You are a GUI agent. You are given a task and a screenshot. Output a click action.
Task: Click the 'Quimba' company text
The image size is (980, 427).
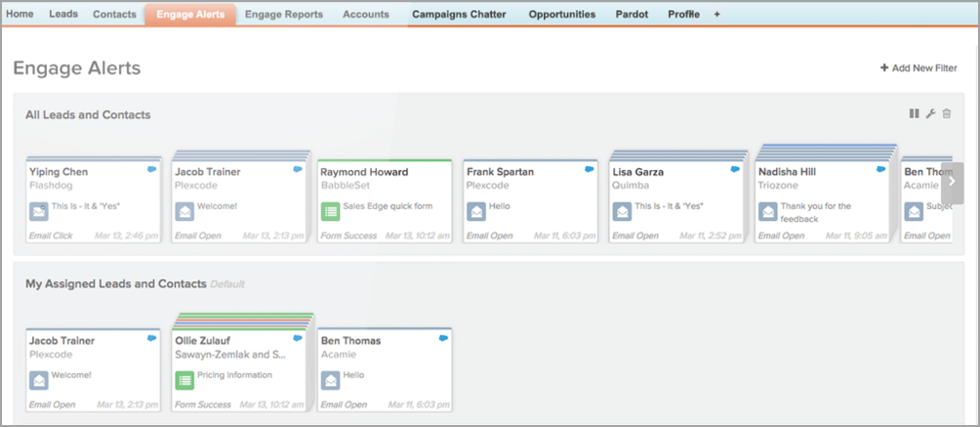pos(631,186)
